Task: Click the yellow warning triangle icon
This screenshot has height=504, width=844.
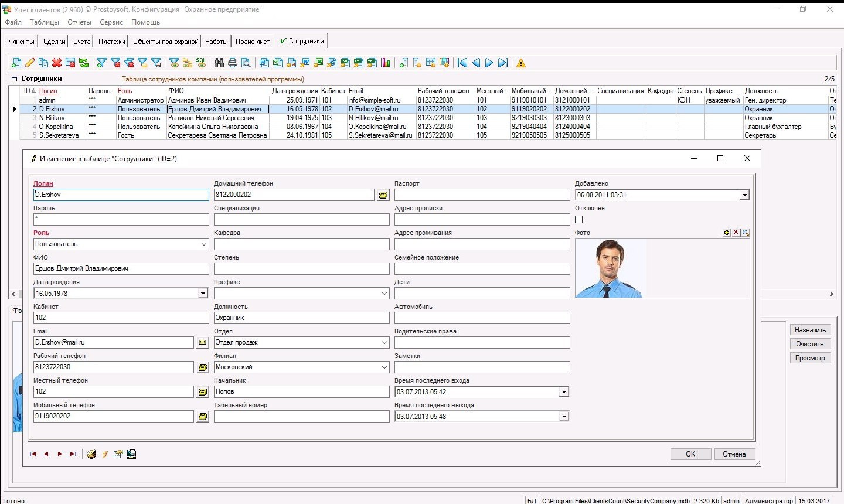Action: pos(521,63)
